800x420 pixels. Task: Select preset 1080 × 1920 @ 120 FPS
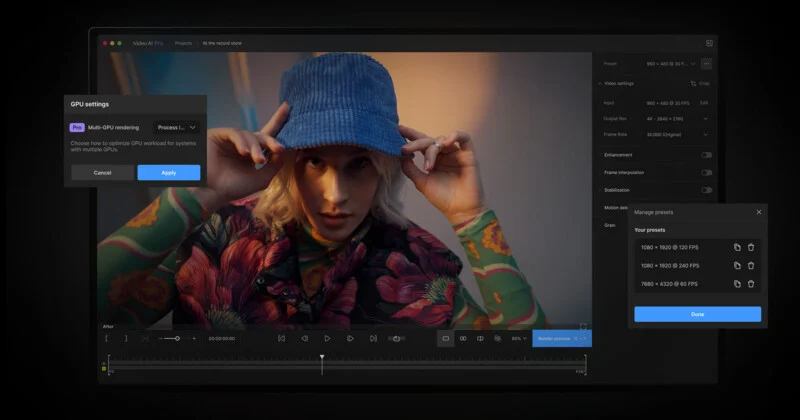670,248
